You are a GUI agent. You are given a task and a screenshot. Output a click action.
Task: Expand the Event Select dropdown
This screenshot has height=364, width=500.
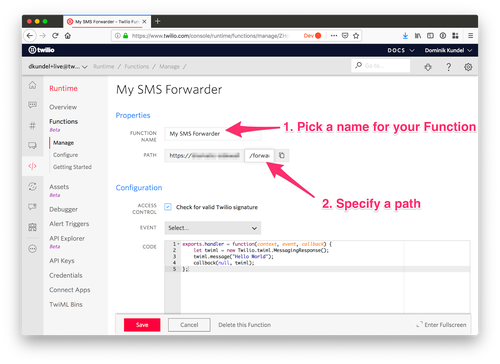tap(212, 228)
